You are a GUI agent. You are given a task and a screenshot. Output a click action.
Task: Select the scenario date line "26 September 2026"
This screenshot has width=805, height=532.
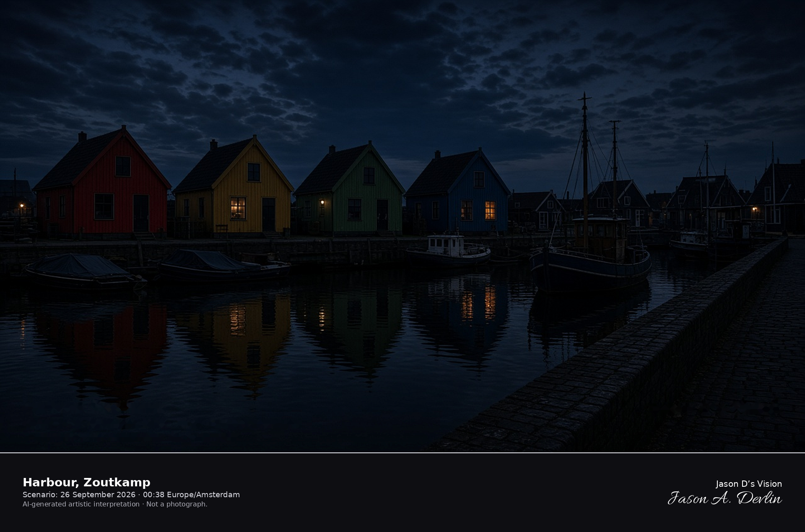98,495
